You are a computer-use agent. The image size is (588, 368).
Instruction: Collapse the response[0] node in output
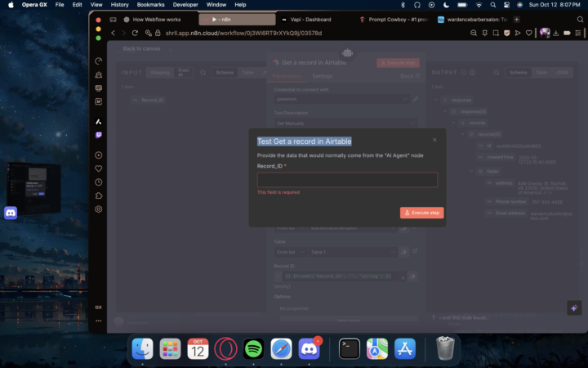pos(445,111)
